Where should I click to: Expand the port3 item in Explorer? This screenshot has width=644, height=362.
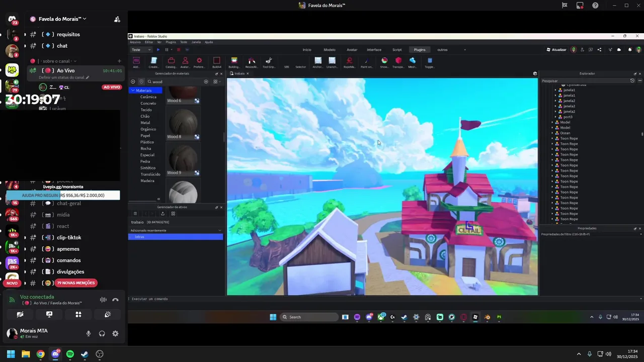tap(555, 117)
